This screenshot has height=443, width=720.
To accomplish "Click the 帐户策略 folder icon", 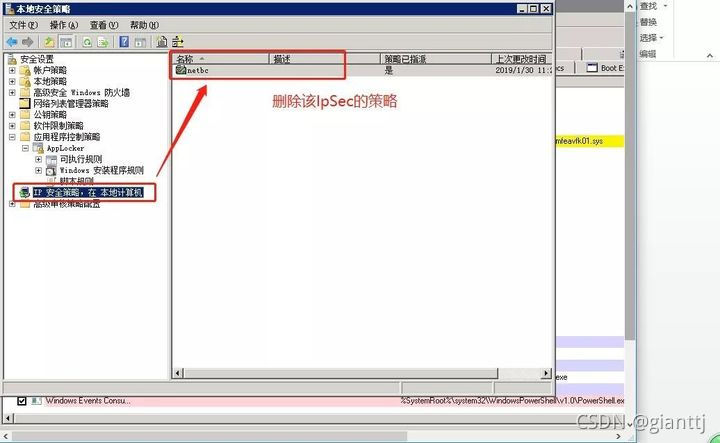I will point(26,70).
